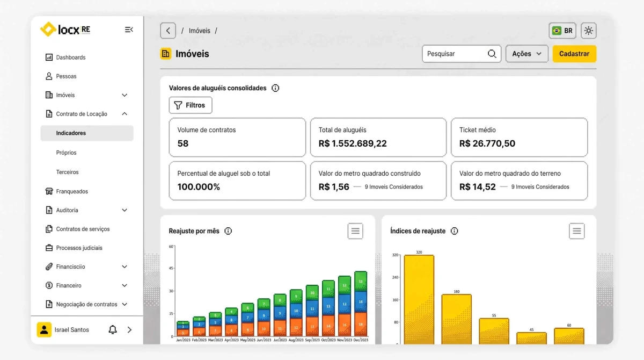Click info icon next to Reajuste por mês
The height and width of the screenshot is (360, 644).
pyautogui.click(x=228, y=231)
